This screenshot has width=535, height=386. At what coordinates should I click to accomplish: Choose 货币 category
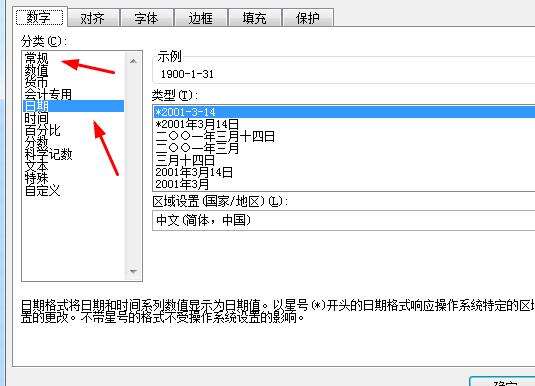tap(73, 82)
